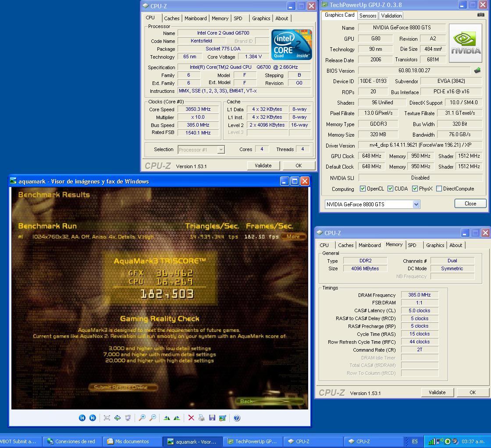Click TechPowerUp GPU-Z taskbar button

(253, 441)
